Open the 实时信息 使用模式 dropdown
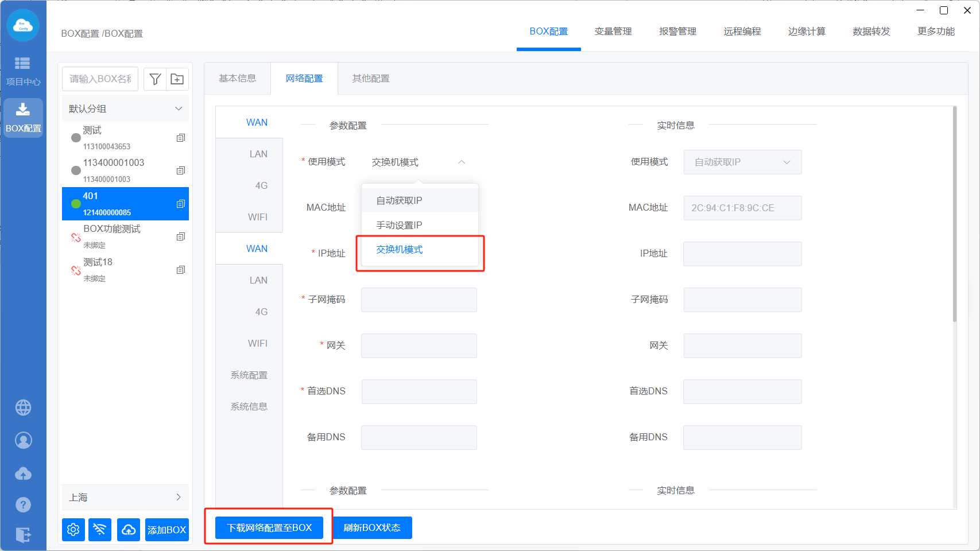Viewport: 980px width, 551px height. [x=742, y=162]
